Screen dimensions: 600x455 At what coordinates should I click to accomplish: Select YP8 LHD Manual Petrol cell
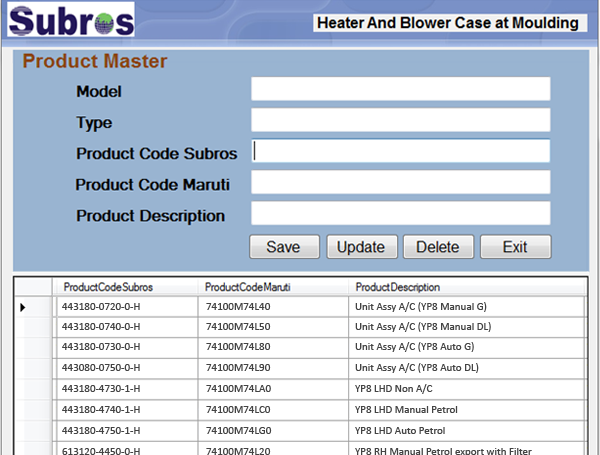point(467,410)
